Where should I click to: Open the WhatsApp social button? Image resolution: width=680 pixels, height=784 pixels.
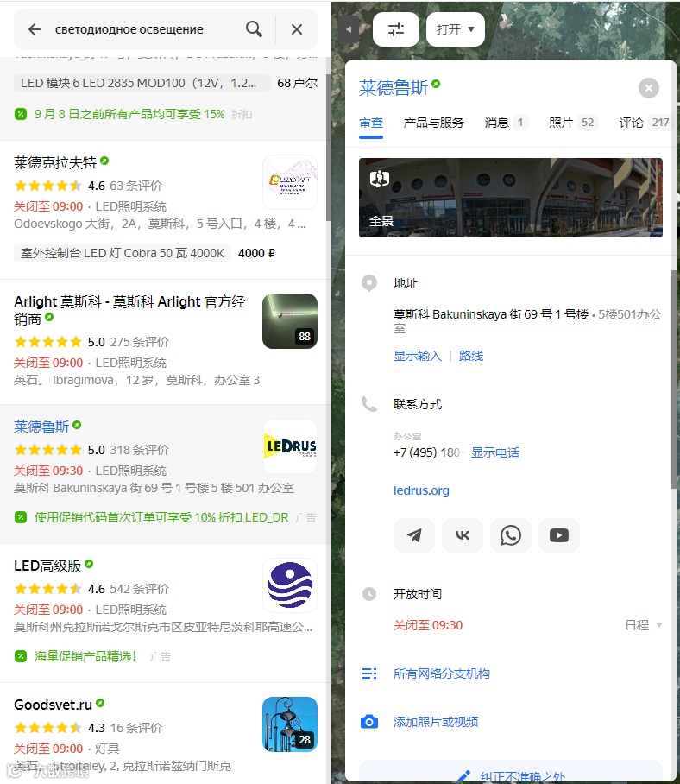coord(511,535)
